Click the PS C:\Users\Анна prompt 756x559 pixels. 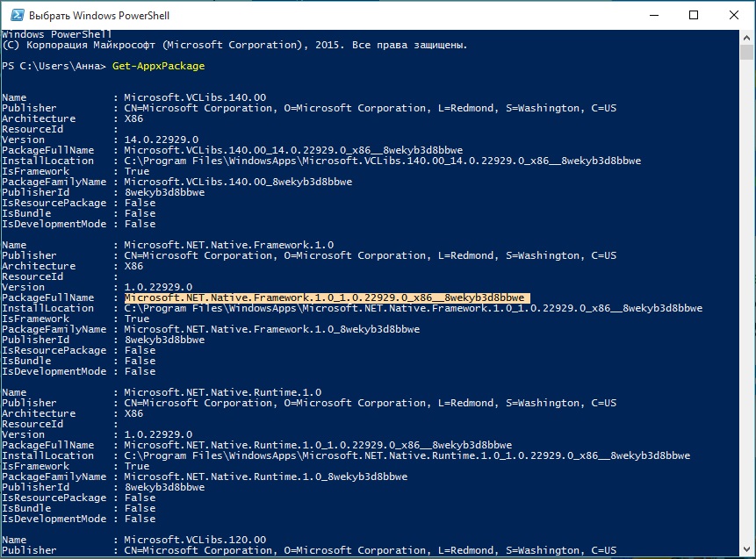[x=54, y=66]
